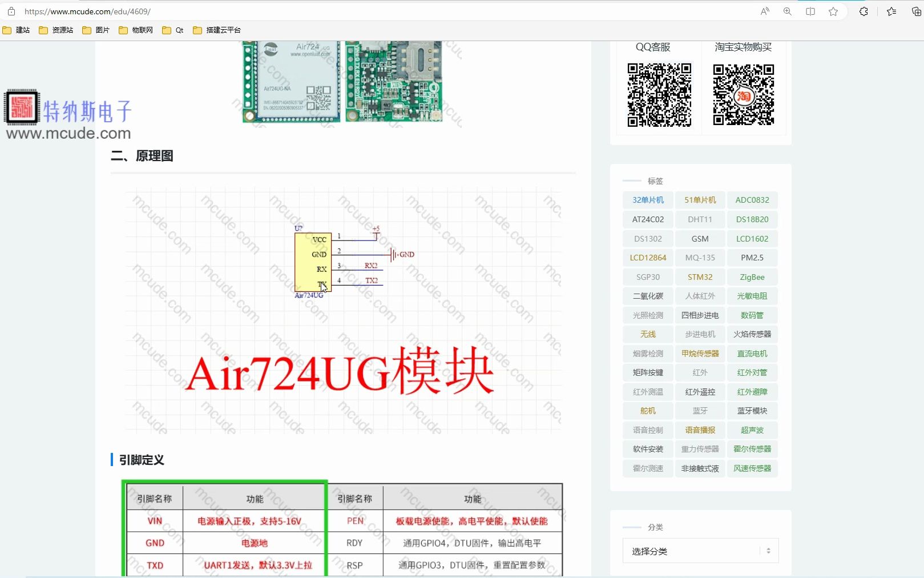Open the 蓝牙模块 tag
This screenshot has width=924, height=578.
(x=752, y=411)
